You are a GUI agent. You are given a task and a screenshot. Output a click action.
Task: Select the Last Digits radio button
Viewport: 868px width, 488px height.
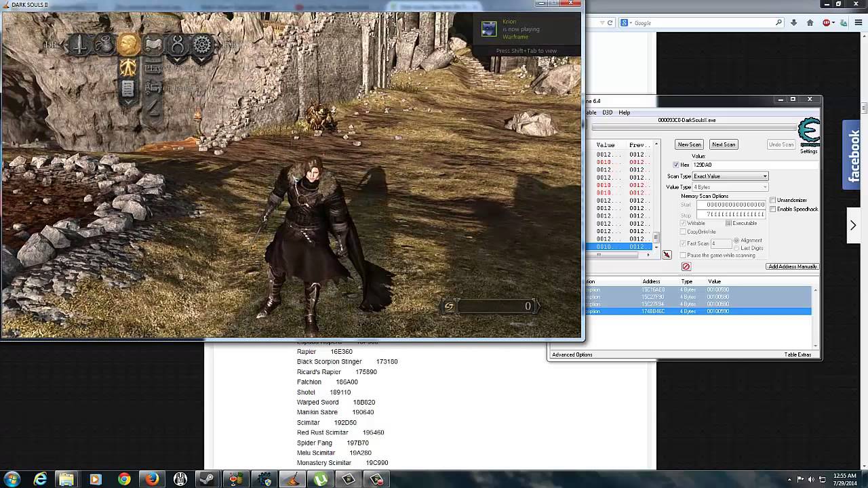(x=736, y=248)
